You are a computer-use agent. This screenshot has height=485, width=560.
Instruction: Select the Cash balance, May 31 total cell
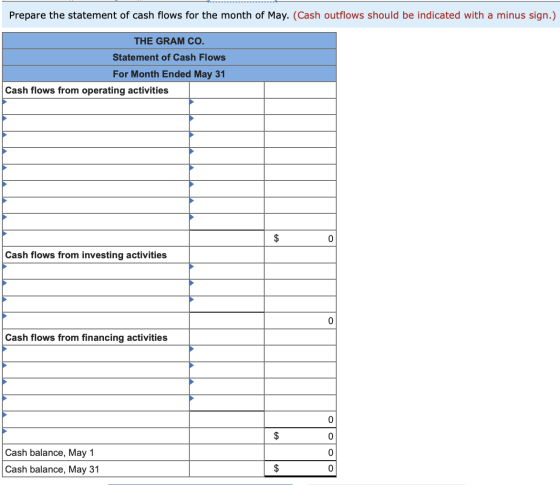300,469
